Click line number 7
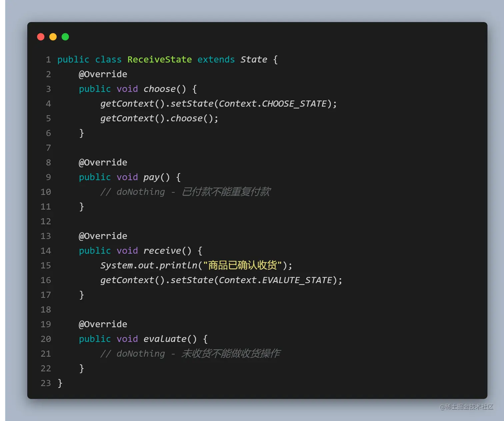Viewport: 504px width, 421px height. (x=48, y=148)
